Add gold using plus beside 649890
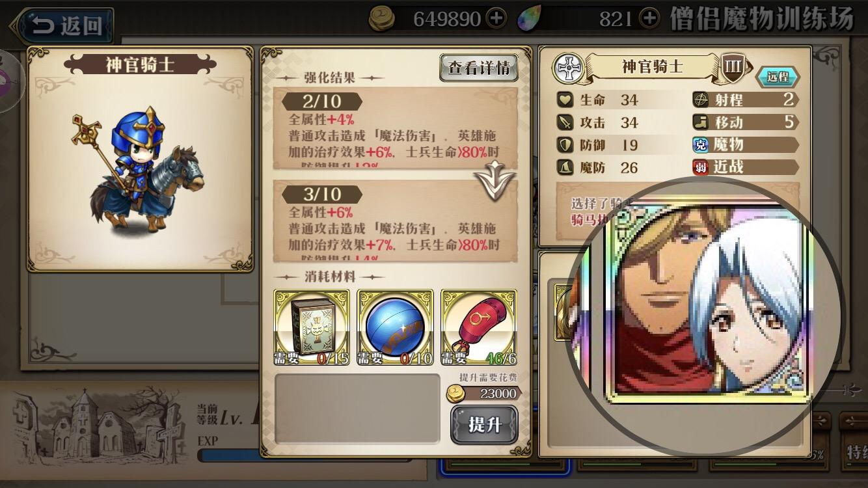 tap(496, 19)
